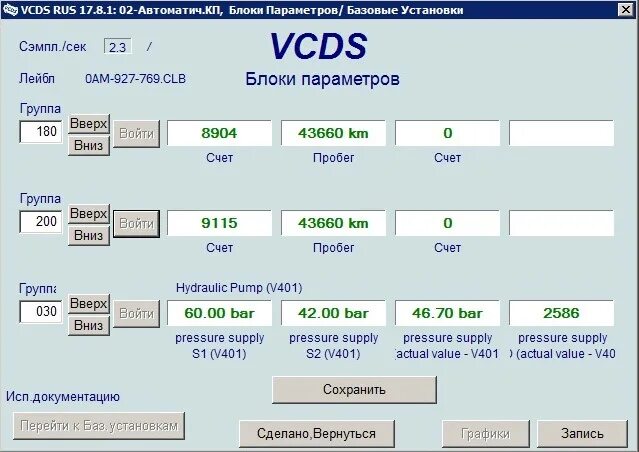
Task: Click the sample rate 2.3 field
Action: (x=118, y=47)
